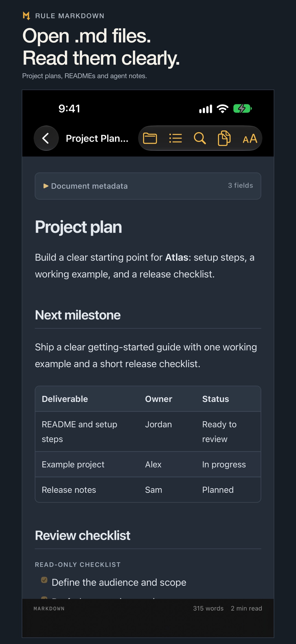Click the '2 min read' estimate

coord(246,608)
